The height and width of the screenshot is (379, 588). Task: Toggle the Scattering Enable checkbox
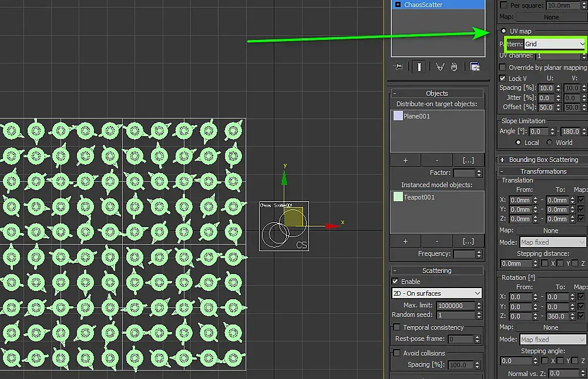tap(395, 281)
